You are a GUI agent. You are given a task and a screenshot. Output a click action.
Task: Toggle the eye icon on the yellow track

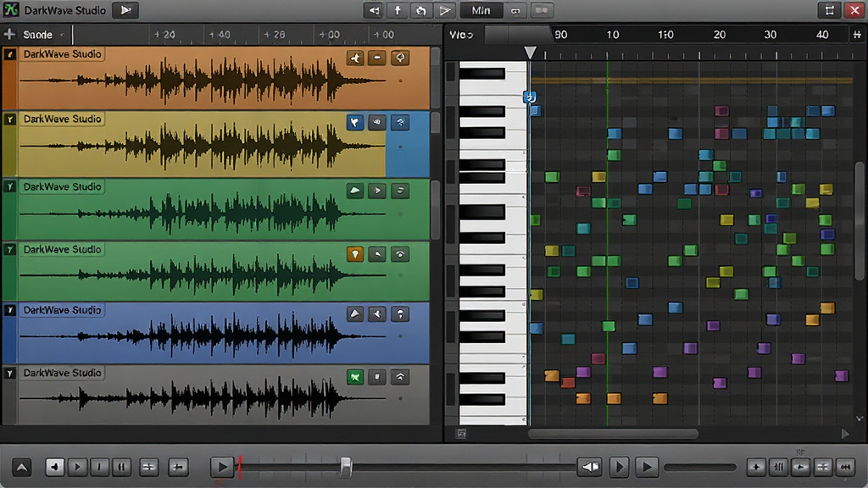[x=377, y=122]
